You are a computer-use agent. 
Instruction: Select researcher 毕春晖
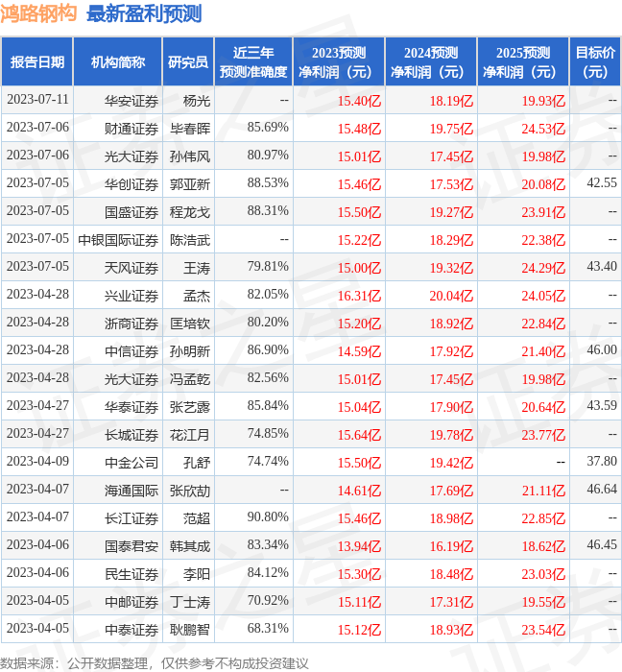tap(190, 129)
